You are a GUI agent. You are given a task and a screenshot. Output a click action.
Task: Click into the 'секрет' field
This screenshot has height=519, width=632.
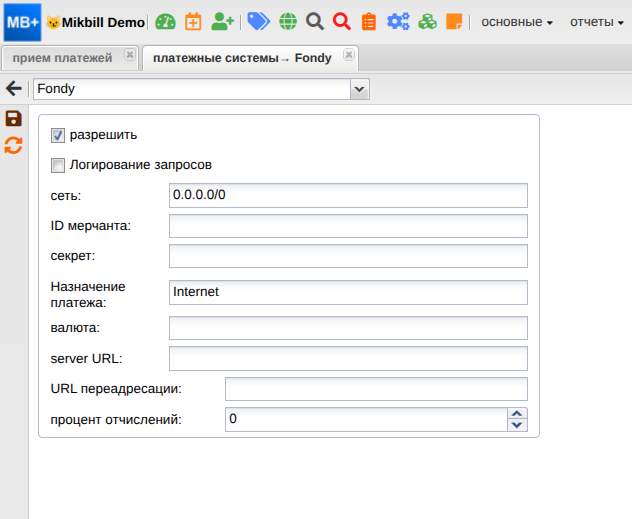[348, 256]
